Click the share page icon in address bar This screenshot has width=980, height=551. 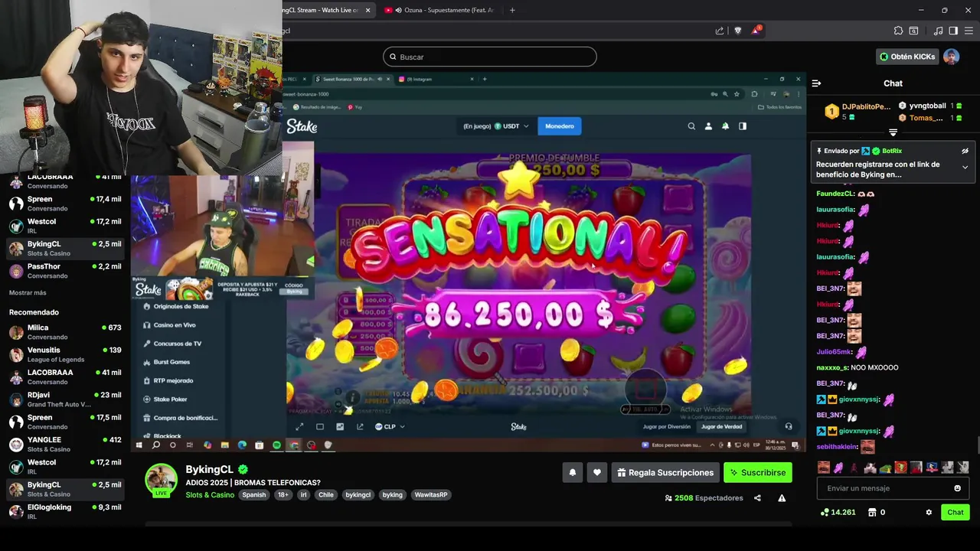pyautogui.click(x=720, y=31)
